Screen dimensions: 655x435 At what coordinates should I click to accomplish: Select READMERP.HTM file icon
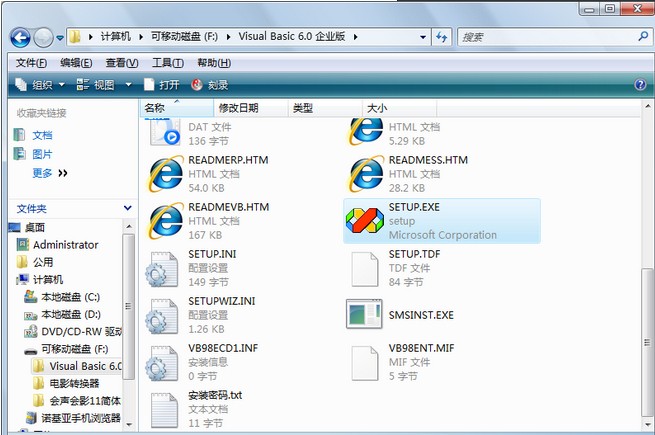coord(166,173)
